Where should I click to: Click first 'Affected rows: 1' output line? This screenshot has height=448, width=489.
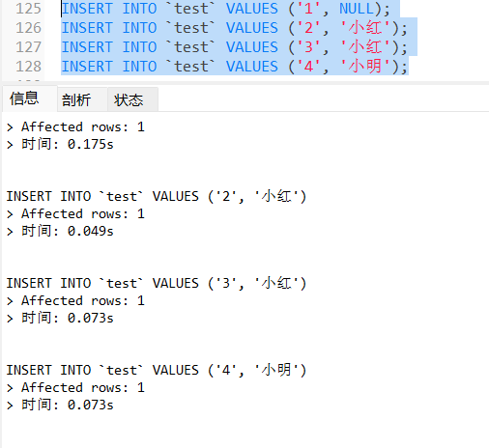click(75, 126)
